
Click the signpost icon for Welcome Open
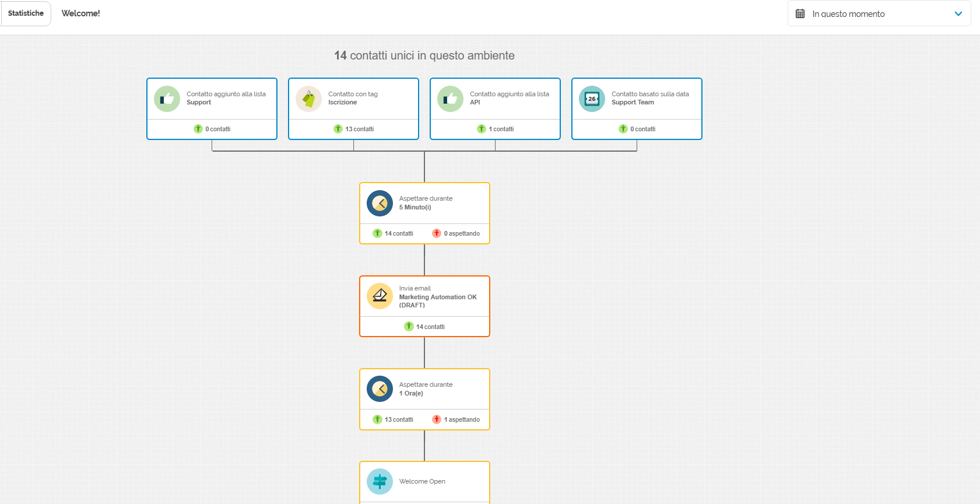point(380,482)
